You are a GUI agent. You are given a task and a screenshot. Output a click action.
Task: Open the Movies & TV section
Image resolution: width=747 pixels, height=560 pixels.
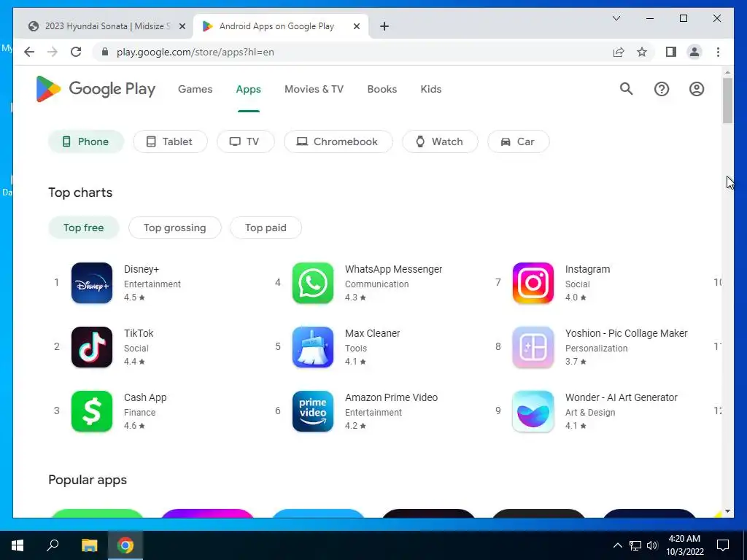(x=314, y=89)
